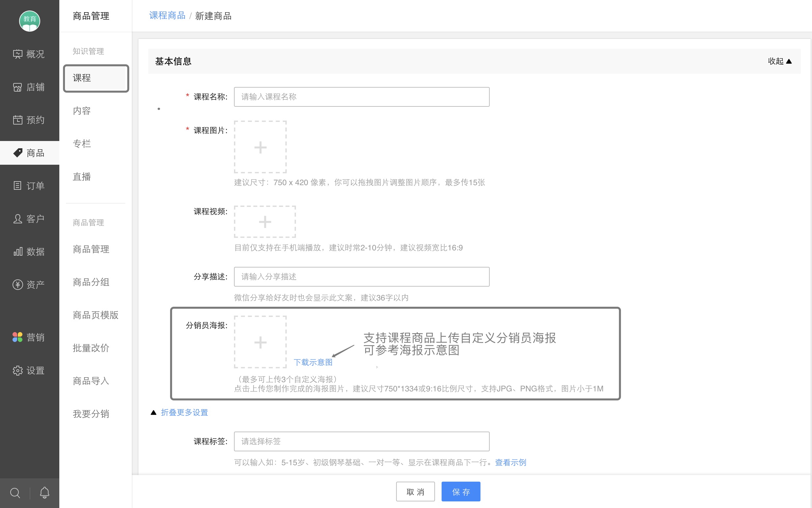This screenshot has width=812, height=508.
Task: Open the 资产 assets section
Action: tap(29, 285)
